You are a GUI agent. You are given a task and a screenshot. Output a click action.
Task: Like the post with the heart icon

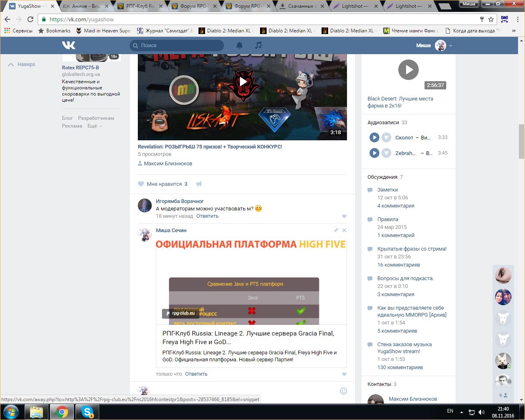click(x=141, y=184)
